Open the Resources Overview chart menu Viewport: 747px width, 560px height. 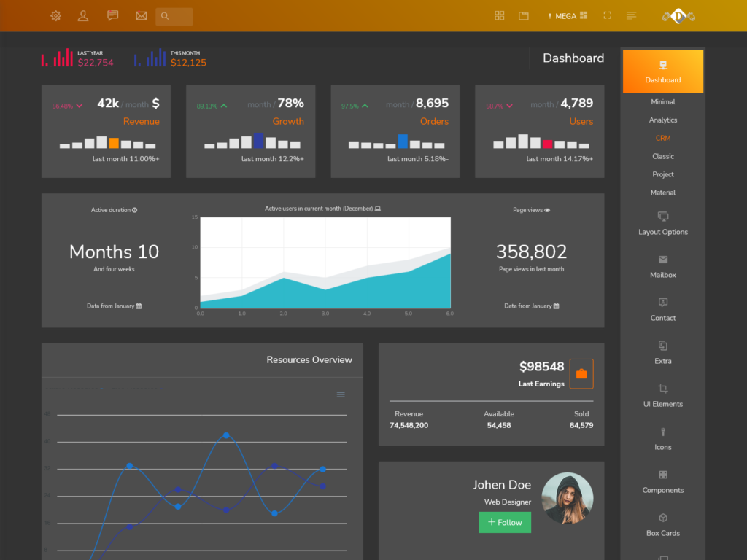340,394
